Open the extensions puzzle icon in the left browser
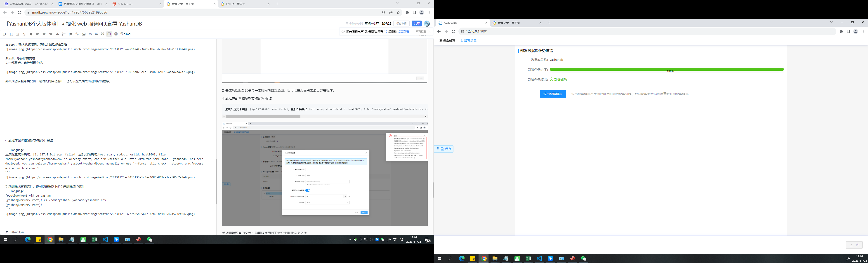This screenshot has width=868, height=263. click(407, 12)
